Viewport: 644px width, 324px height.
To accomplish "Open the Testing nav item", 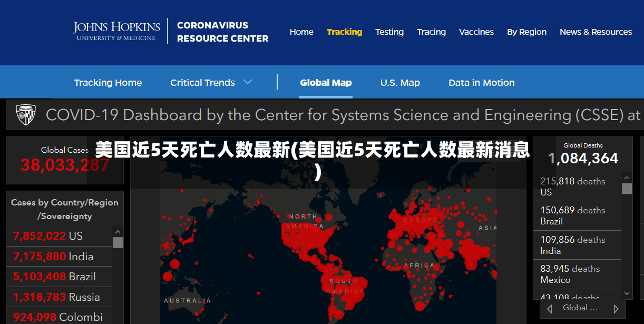I will [x=389, y=32].
